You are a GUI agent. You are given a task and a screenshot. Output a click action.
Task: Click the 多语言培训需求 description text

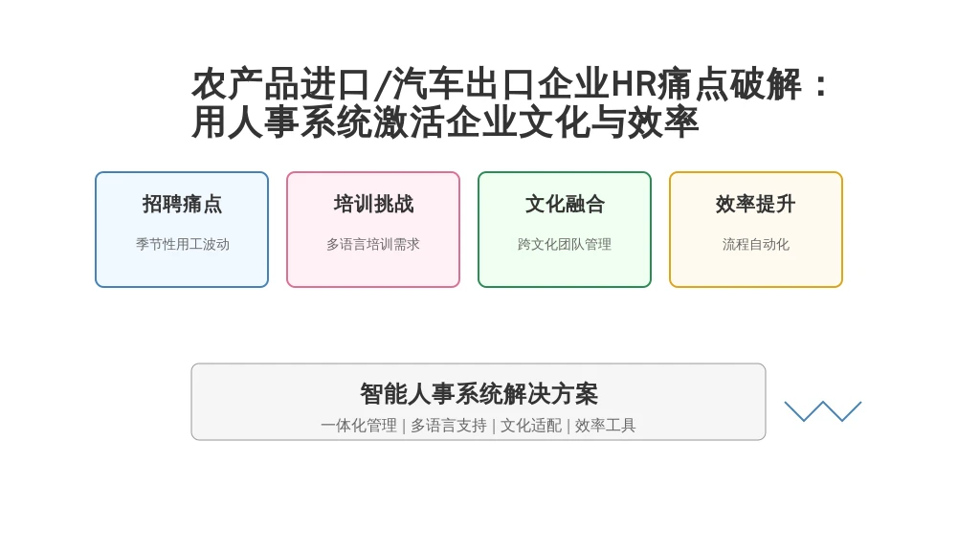coord(373,244)
